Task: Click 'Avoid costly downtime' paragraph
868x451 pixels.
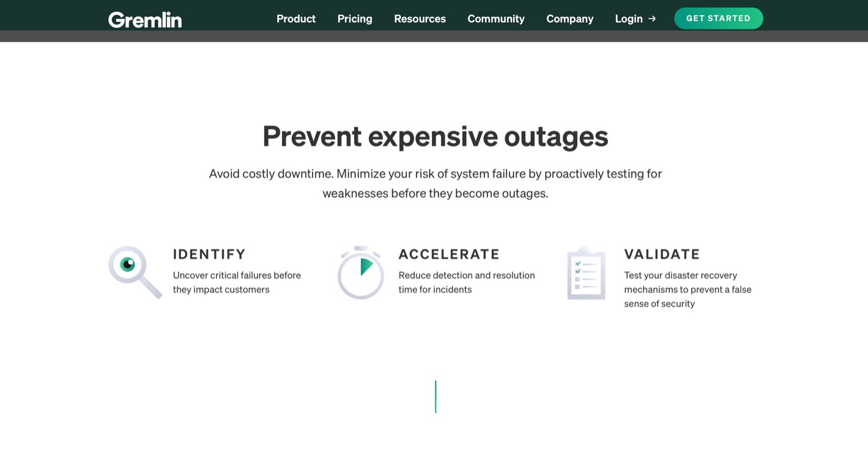Action: tap(436, 183)
